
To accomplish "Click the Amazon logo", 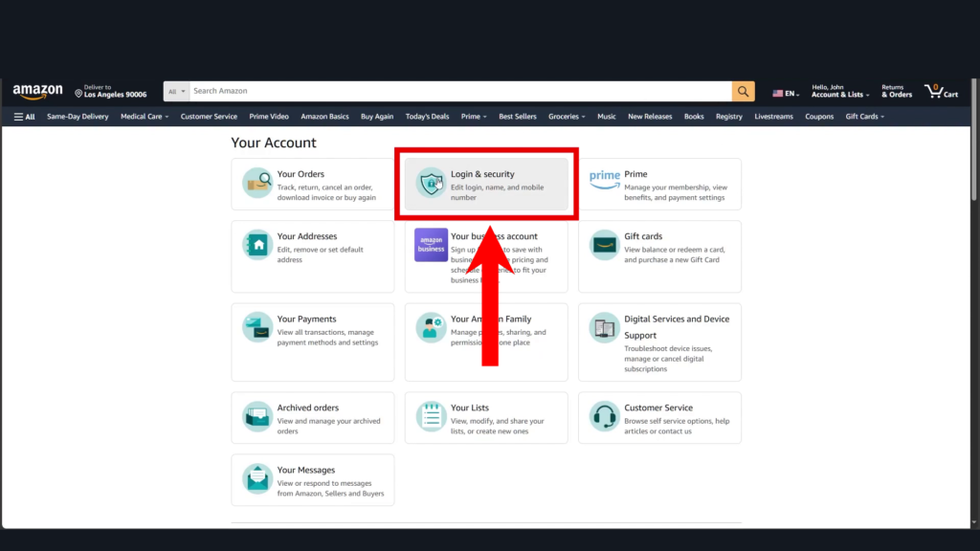I will [37, 91].
